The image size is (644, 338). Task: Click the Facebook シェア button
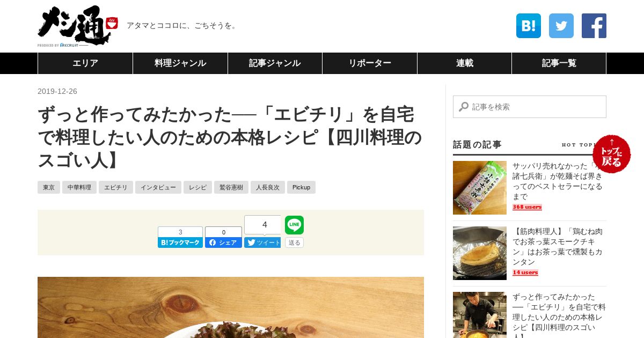click(223, 243)
